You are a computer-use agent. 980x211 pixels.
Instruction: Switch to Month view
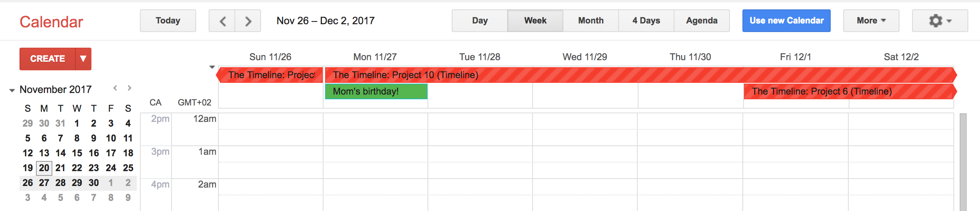[x=591, y=21]
